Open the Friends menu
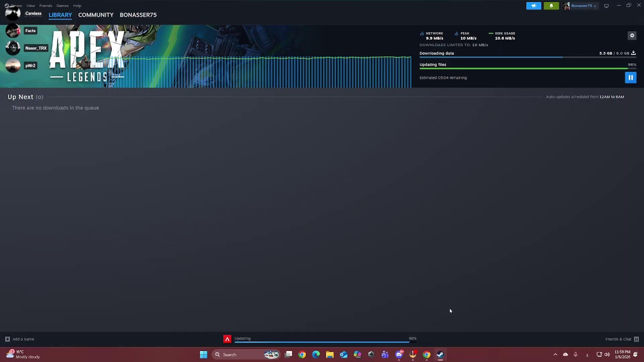The height and width of the screenshot is (362, 644). (x=46, y=6)
